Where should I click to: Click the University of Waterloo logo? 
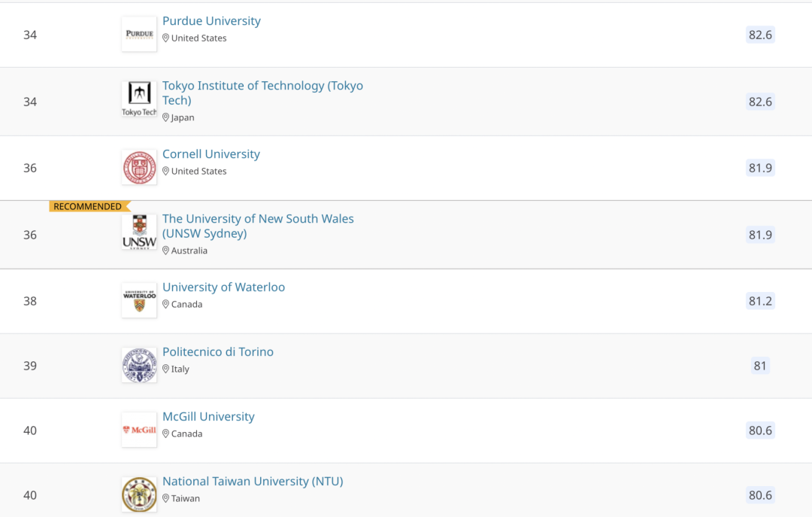coord(139,300)
